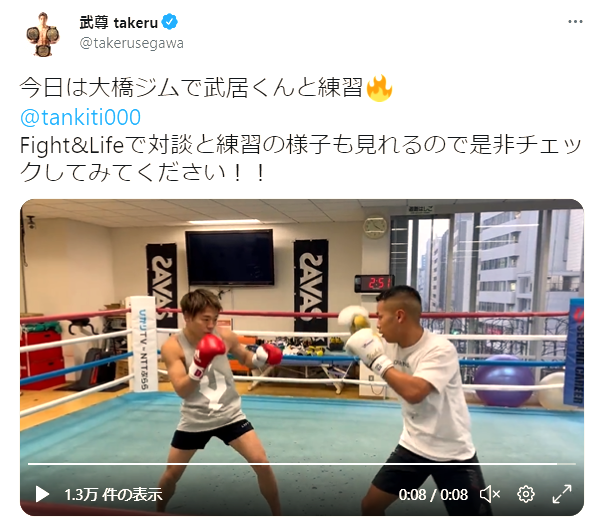
Task: Click the @takerusegawa handle
Action: tap(131, 43)
